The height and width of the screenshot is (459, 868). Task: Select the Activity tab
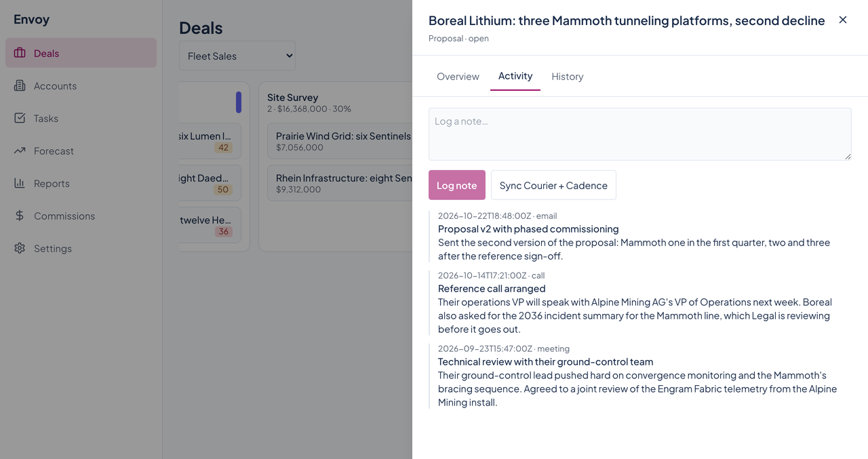[x=515, y=76]
